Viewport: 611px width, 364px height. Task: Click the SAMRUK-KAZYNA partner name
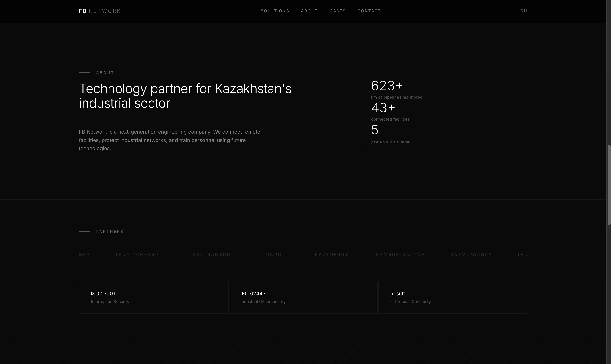pyautogui.click(x=400, y=255)
